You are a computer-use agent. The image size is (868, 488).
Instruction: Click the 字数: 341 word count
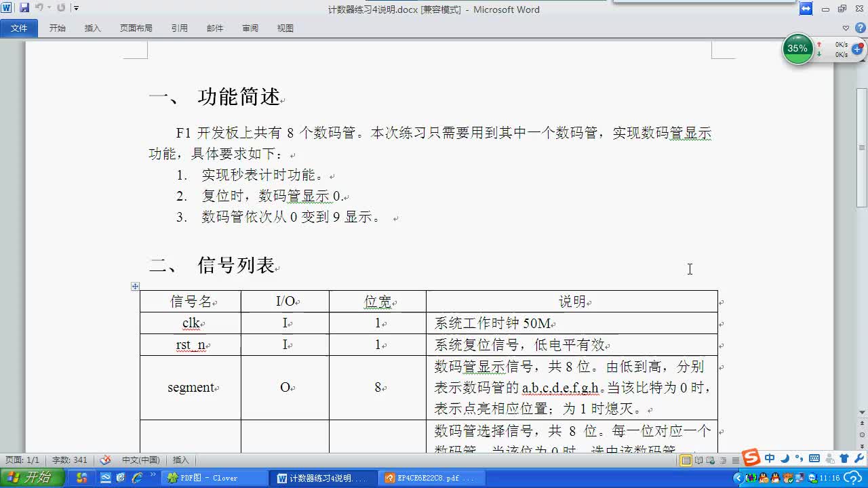tap(70, 460)
